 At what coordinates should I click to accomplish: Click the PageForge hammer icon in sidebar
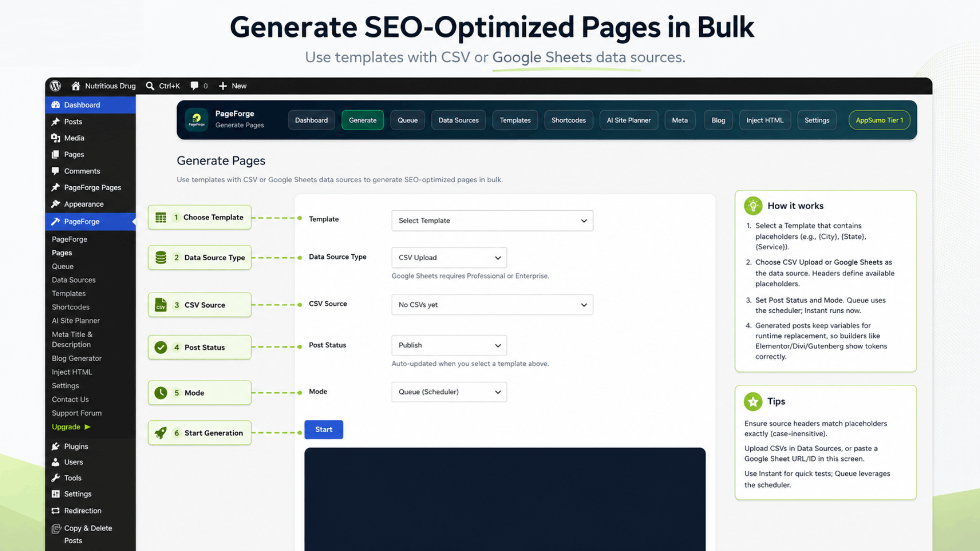tap(56, 221)
